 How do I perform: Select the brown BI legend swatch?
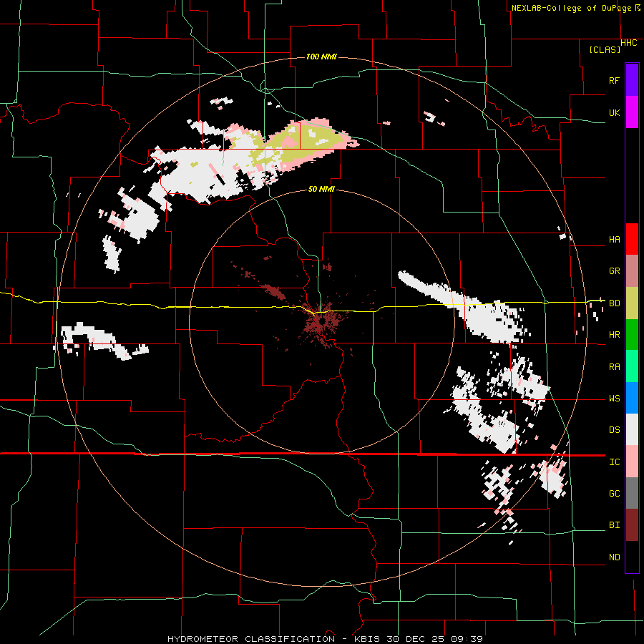click(x=632, y=525)
